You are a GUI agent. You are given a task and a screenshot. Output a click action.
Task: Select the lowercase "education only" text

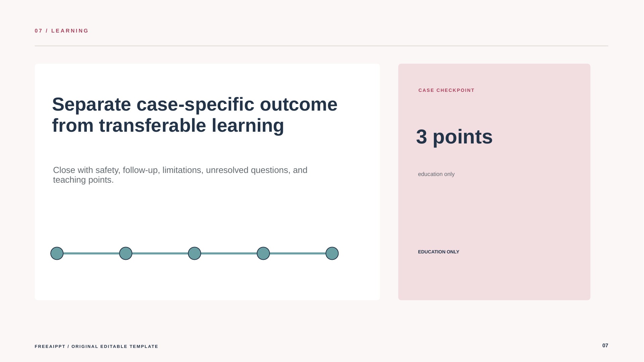click(x=436, y=174)
